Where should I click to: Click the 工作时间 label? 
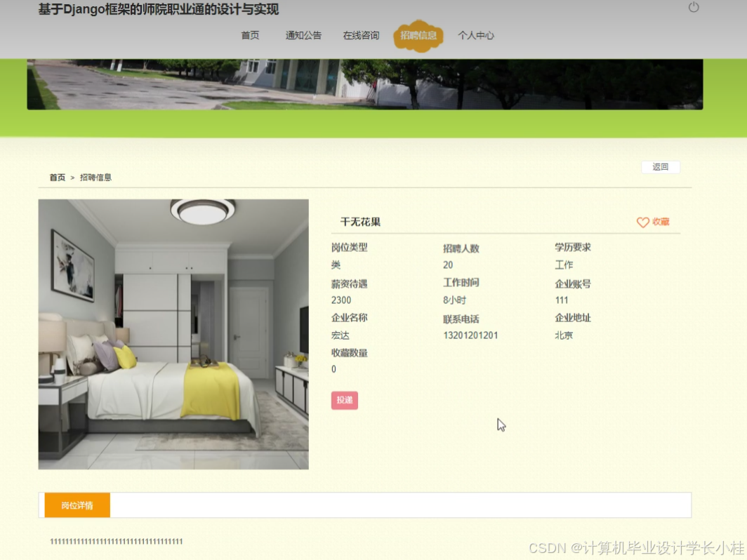point(461,282)
